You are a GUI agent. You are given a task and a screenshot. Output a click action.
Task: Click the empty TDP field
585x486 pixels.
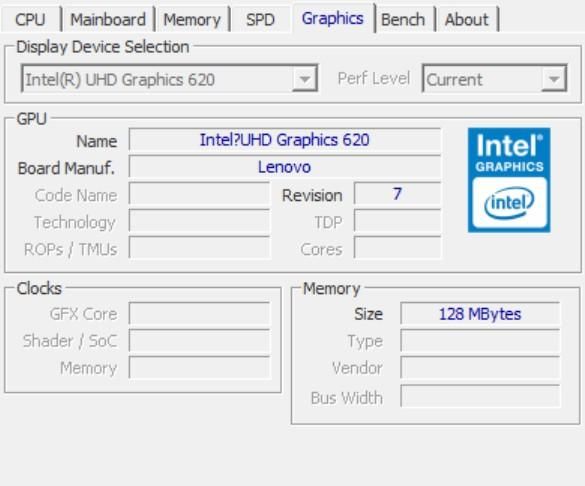(x=397, y=221)
